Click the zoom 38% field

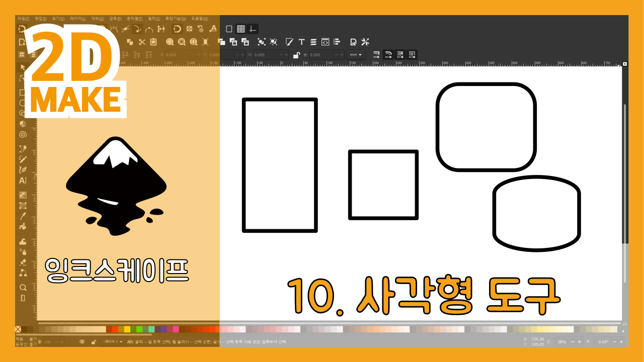(561, 341)
